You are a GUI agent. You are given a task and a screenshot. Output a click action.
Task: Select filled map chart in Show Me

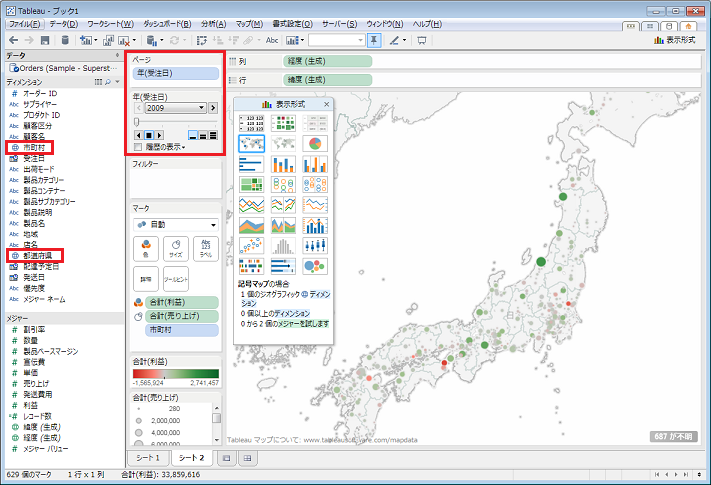[283, 144]
